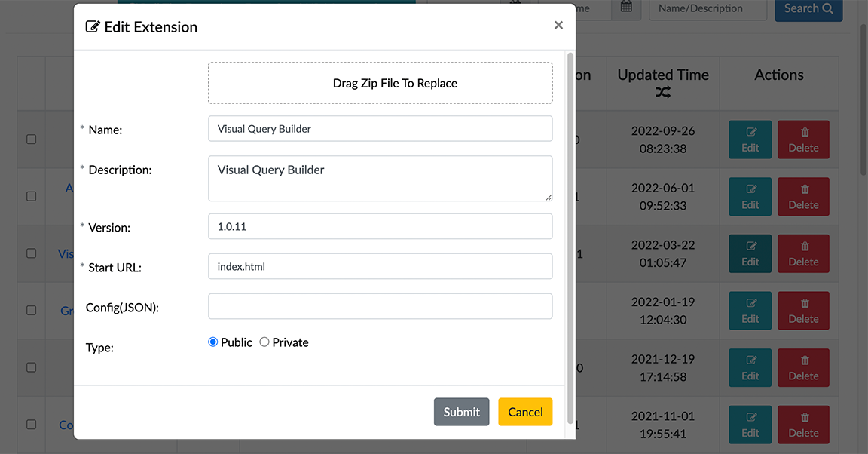Delete the extension updated 2021-12-19

coord(803,368)
